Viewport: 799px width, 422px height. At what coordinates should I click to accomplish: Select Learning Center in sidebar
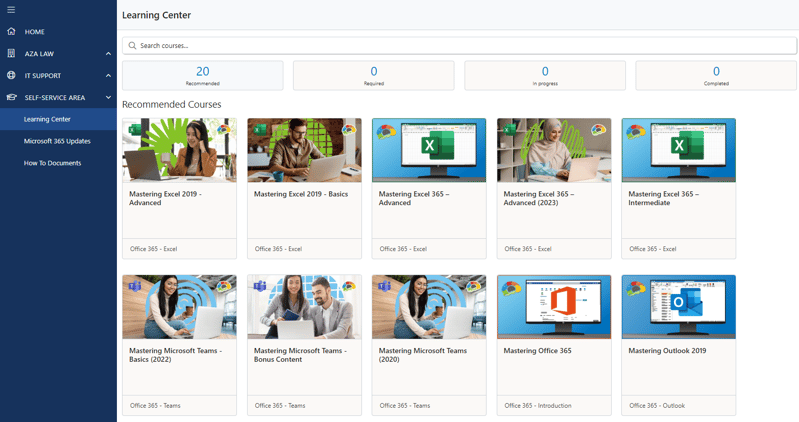tap(58, 119)
